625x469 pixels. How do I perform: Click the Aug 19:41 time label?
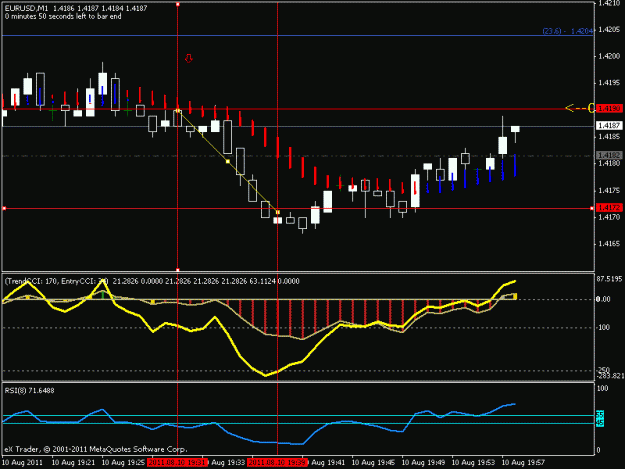click(328, 463)
